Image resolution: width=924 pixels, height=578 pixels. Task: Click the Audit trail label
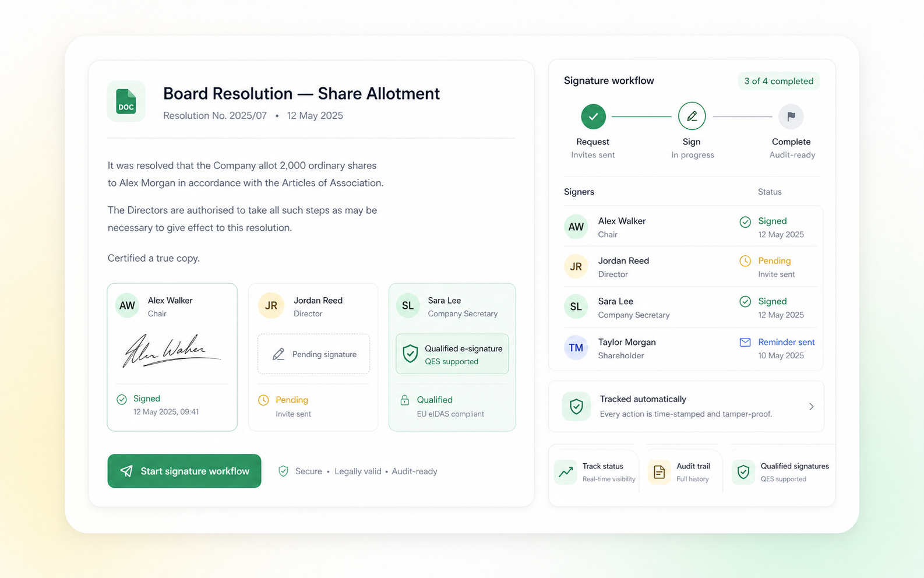(693, 466)
